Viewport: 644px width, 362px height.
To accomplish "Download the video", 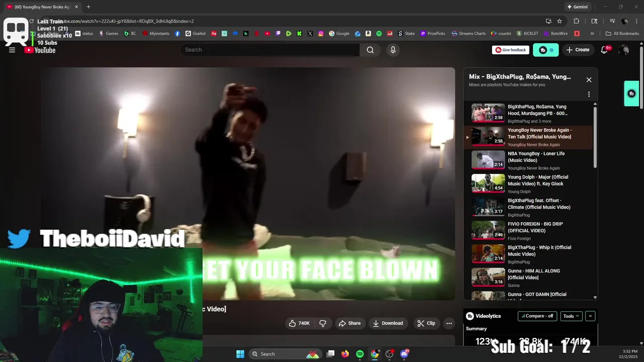I will coord(387,323).
